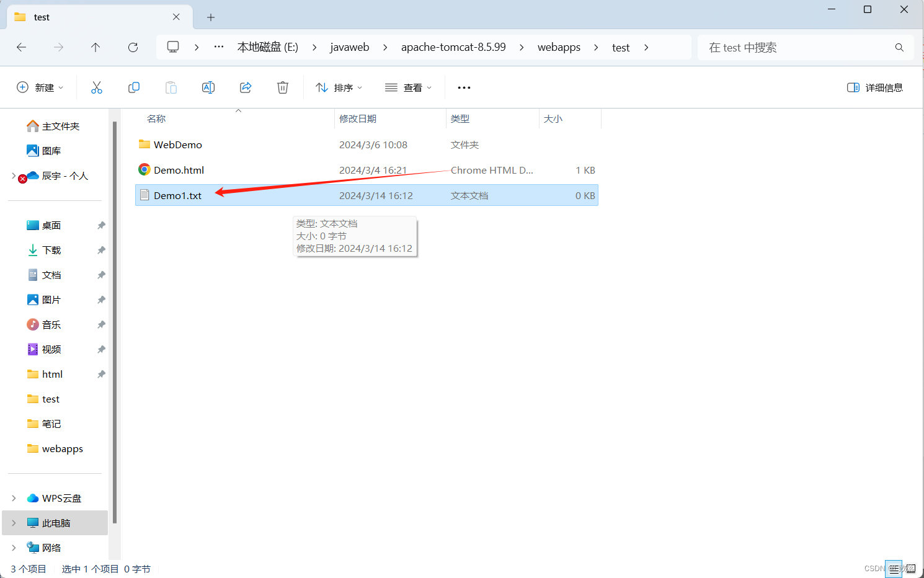Unpin html folder using its pin icon
Viewport: 924px width, 578px height.
point(101,374)
